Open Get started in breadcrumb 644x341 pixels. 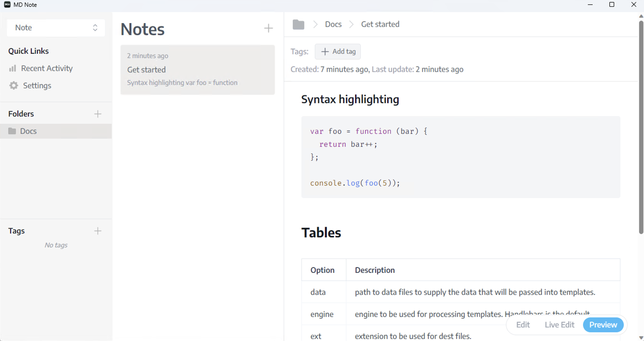coord(380,24)
